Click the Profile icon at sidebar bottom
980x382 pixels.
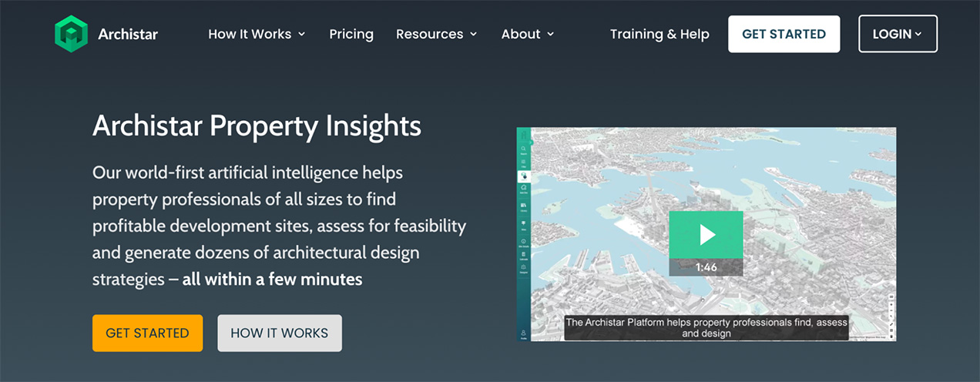(524, 333)
